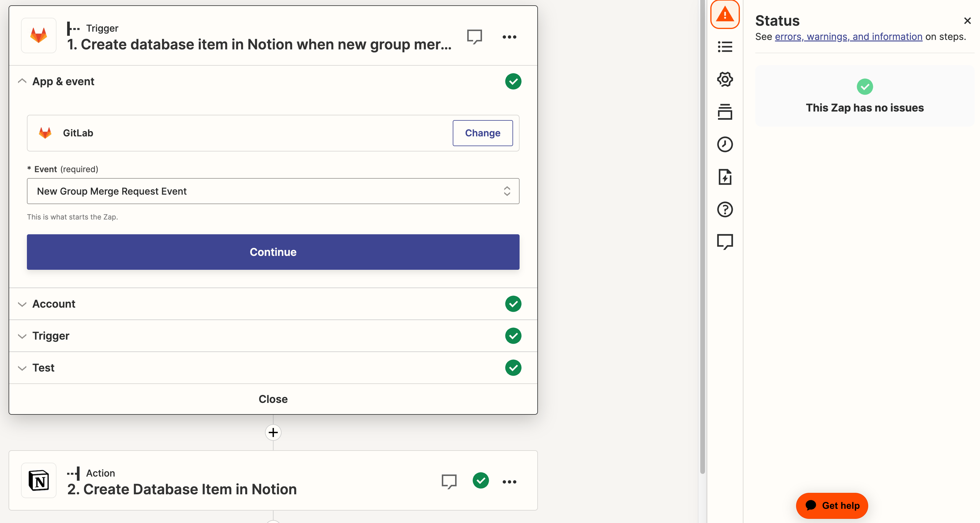Click the GitLab logo in trigger header
This screenshot has height=523, width=980.
[39, 35]
